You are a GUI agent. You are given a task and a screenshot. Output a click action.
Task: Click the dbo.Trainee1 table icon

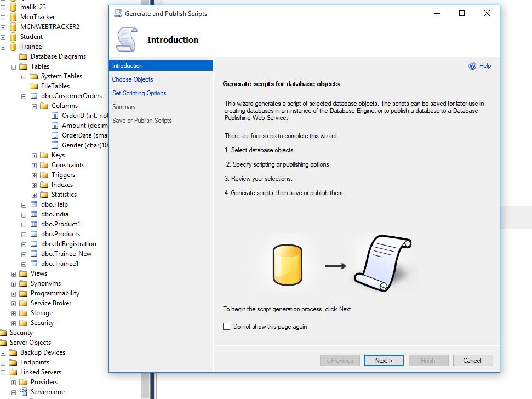(x=34, y=263)
